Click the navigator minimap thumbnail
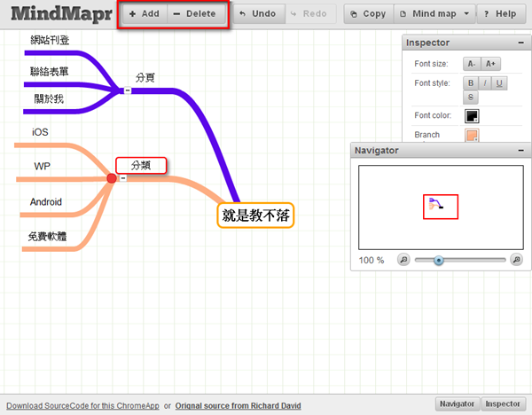532x415 pixels. point(441,207)
